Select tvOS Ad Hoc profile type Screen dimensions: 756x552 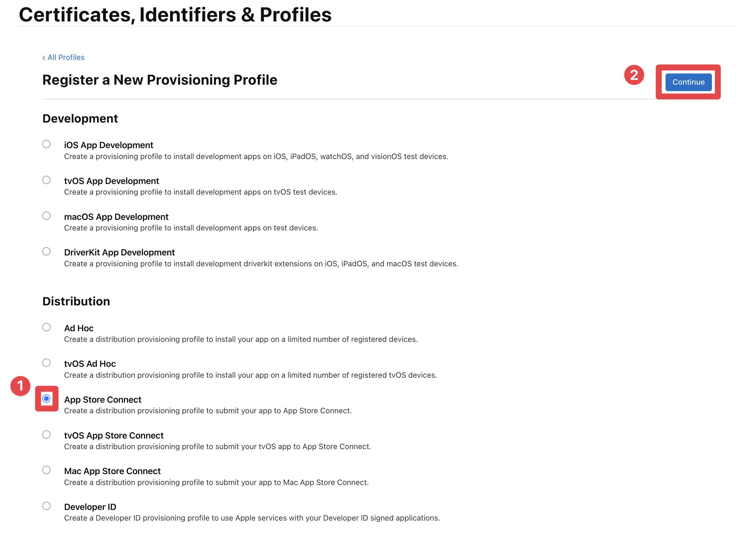point(47,363)
